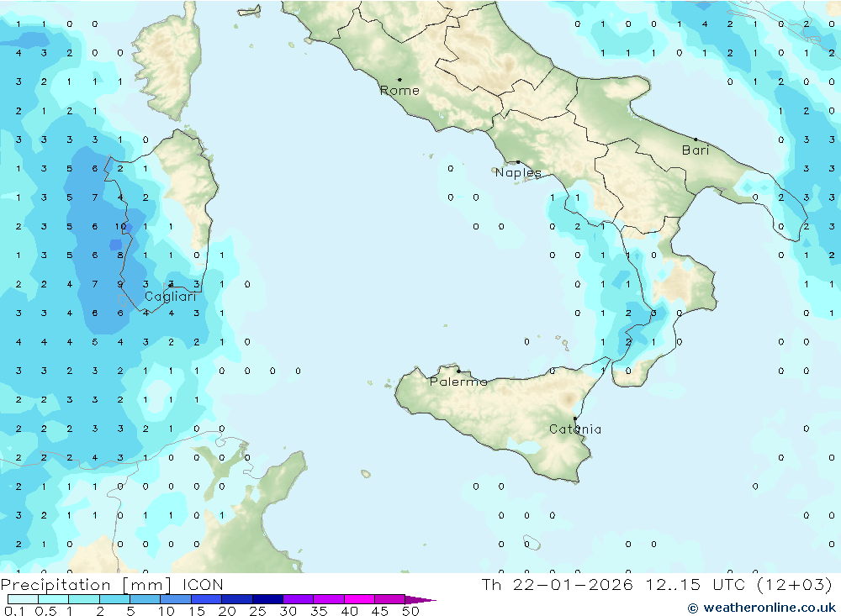Viewport: 841px width, 616px height.
Task: Click the '(12+03)' forecast offset text
Action: click(795, 585)
